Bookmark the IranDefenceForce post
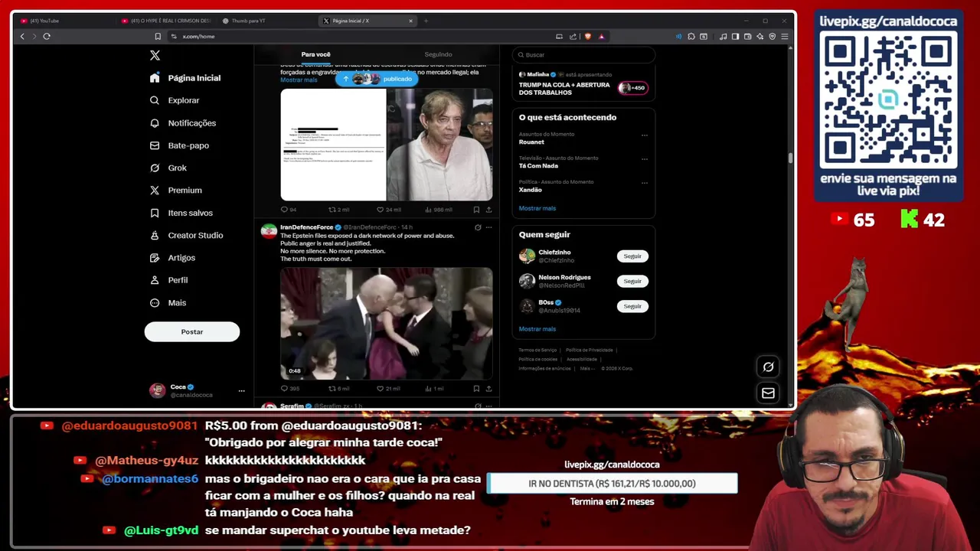This screenshot has width=980, height=551. tap(476, 389)
